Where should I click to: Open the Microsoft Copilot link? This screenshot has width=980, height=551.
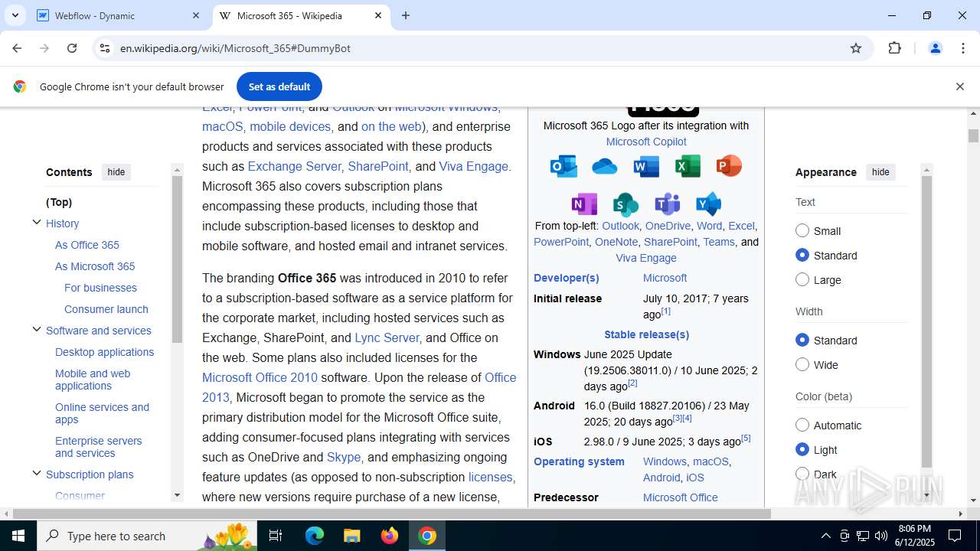[x=646, y=142]
